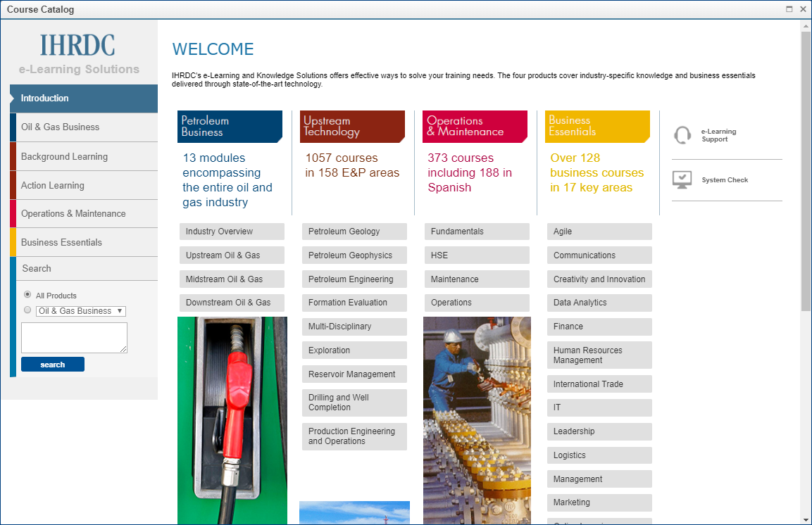
Task: Open Drilling and Well Completion
Action: click(x=354, y=403)
